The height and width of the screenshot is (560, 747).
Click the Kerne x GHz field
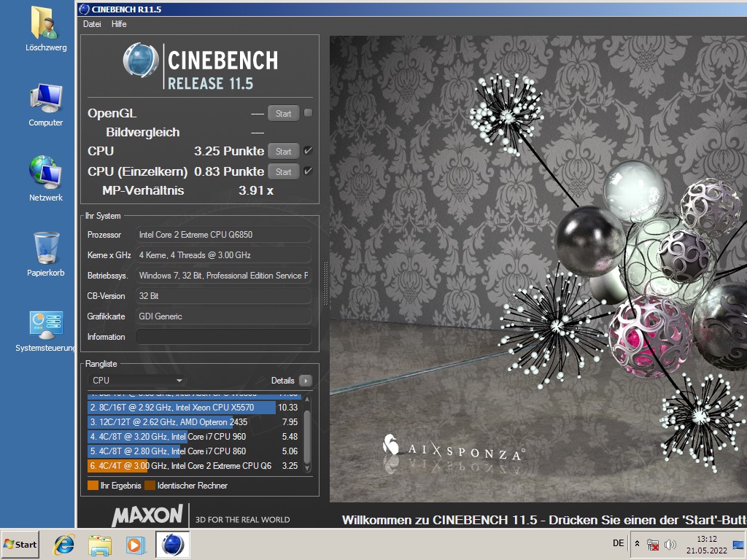point(223,255)
